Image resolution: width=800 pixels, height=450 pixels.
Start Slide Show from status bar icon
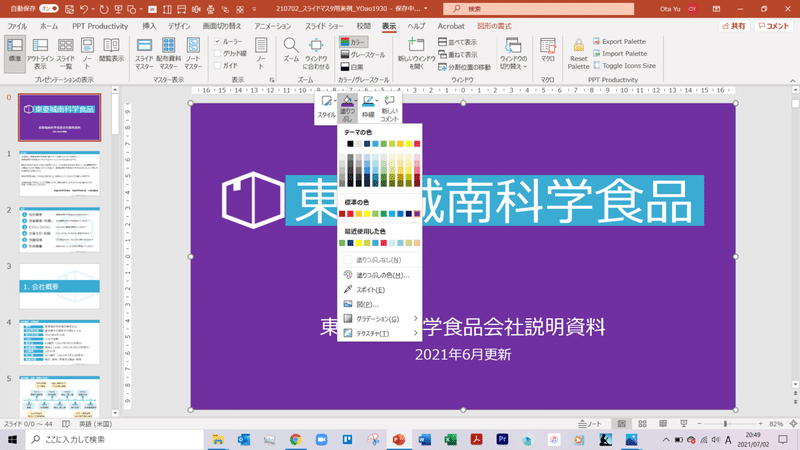[x=684, y=424]
